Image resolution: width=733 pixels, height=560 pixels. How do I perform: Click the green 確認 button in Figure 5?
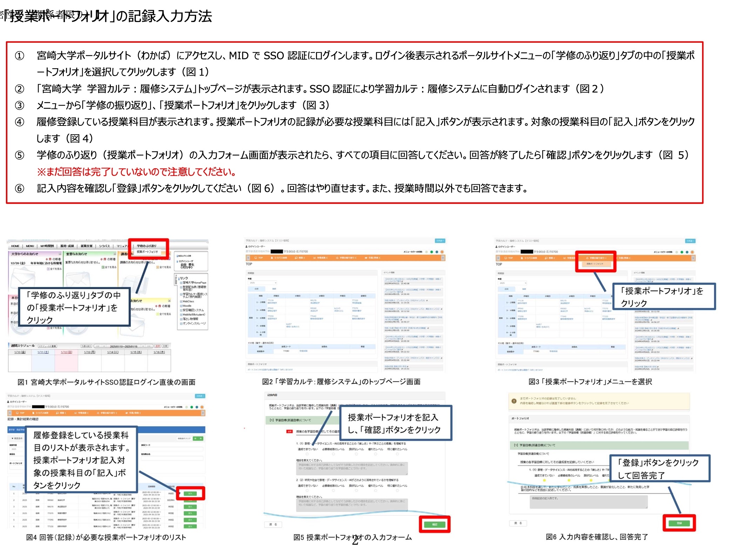point(435,524)
